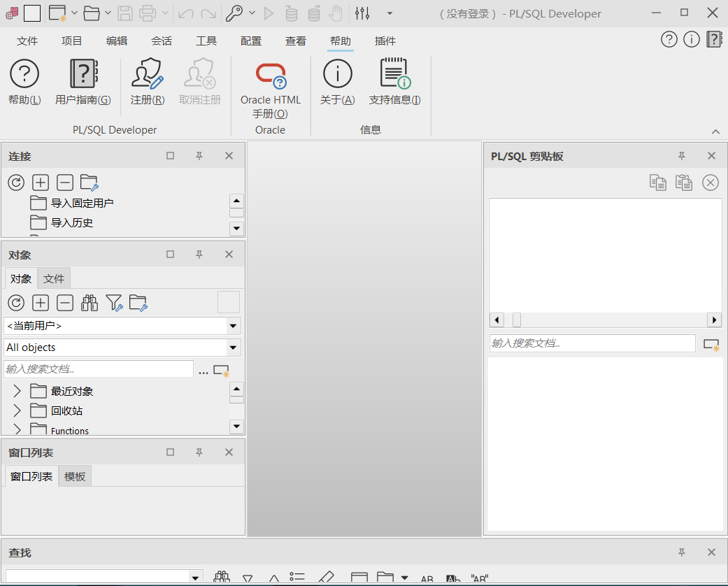Click the New window icon in title toolbar
728x586 pixels.
[x=57, y=13]
